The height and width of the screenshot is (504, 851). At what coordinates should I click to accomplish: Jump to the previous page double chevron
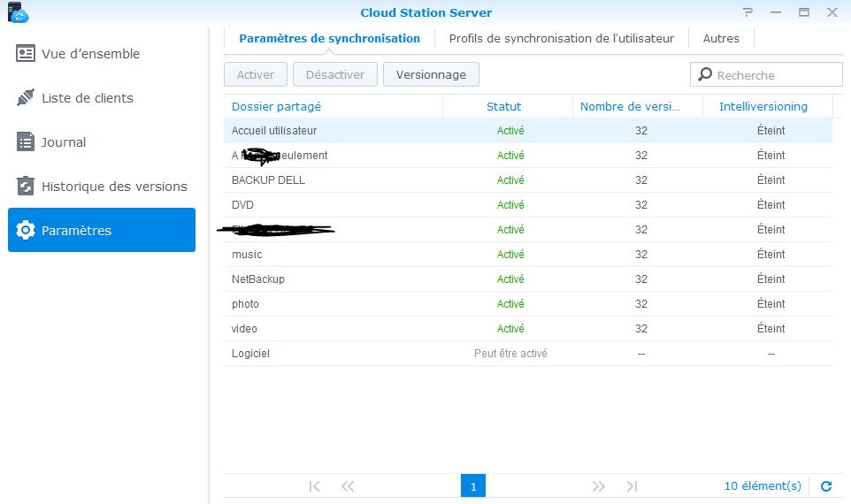[348, 486]
